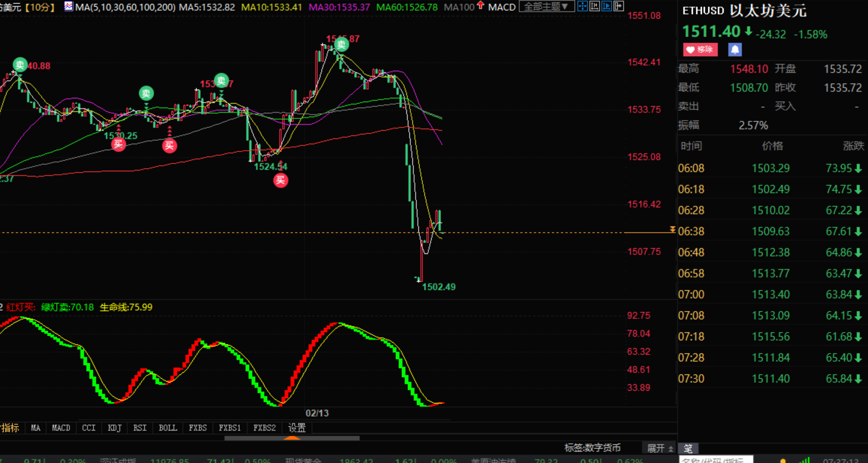Click the MA5:1532.82 value

click(x=207, y=7)
